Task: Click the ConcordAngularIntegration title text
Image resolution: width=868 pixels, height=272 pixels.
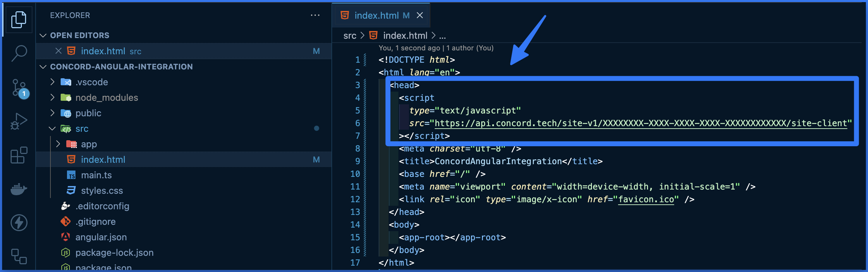Action: (498, 161)
